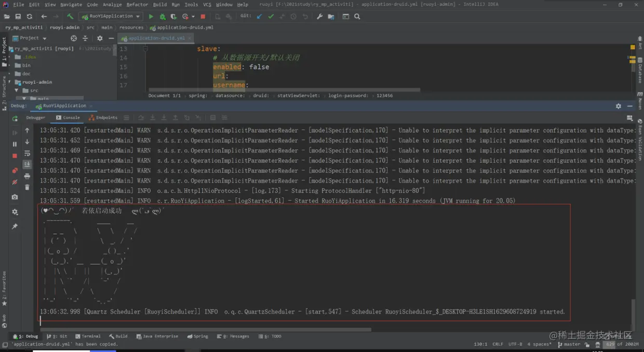The width and height of the screenshot is (644, 352).
Task: Show Git history clock icon
Action: coord(293,17)
